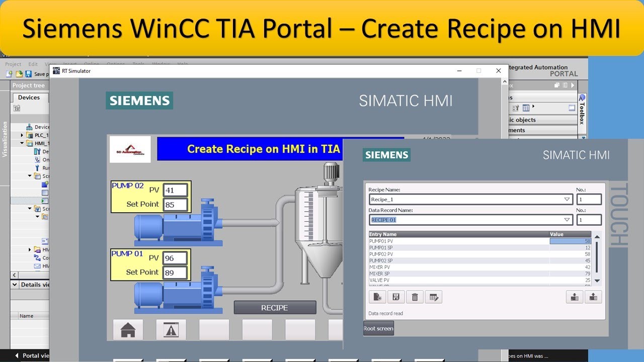Click the recipe list vertical scrollbar thumb
This screenshot has height=362, width=644.
pyautogui.click(x=597, y=256)
